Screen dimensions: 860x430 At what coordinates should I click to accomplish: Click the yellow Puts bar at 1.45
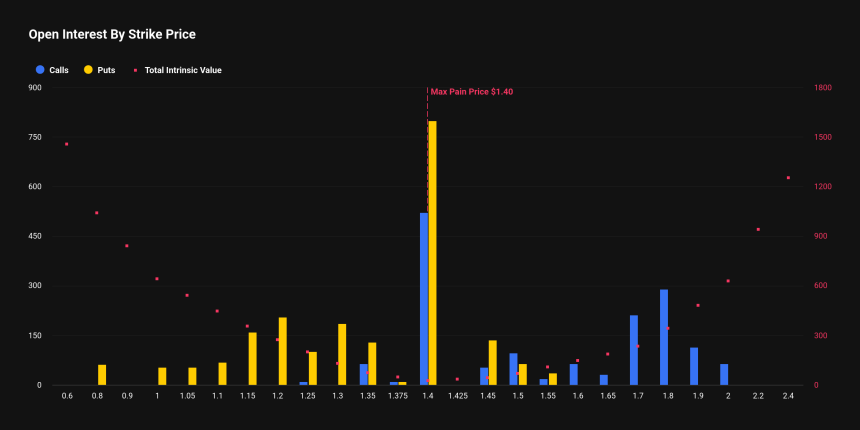point(492,362)
